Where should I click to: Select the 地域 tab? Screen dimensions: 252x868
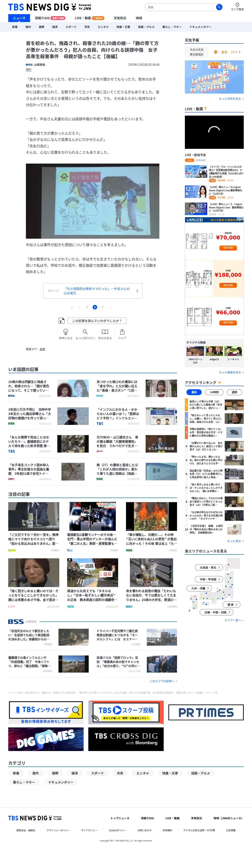click(x=139, y=18)
